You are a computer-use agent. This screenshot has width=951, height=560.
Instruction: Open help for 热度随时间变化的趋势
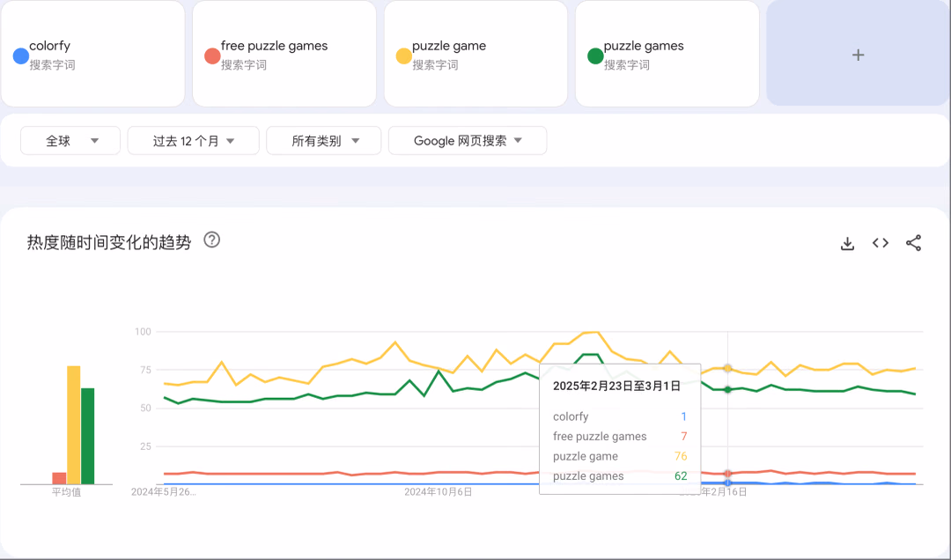pos(211,240)
